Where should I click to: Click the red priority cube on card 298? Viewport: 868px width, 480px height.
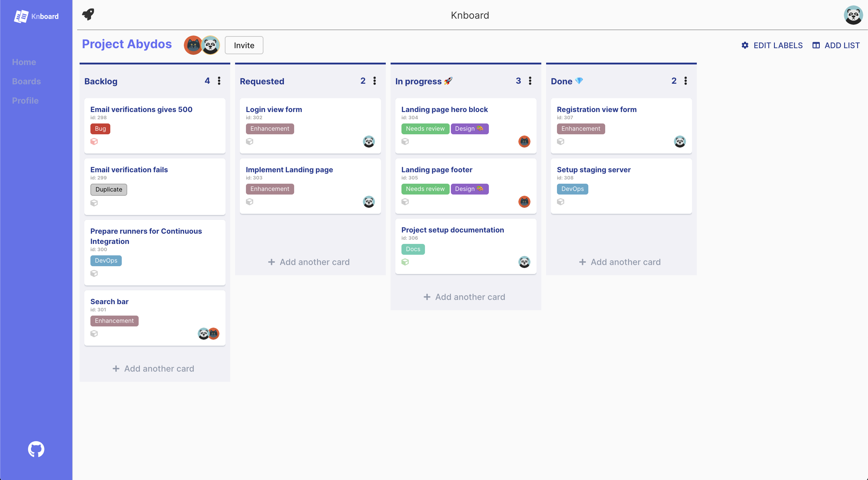tap(94, 142)
